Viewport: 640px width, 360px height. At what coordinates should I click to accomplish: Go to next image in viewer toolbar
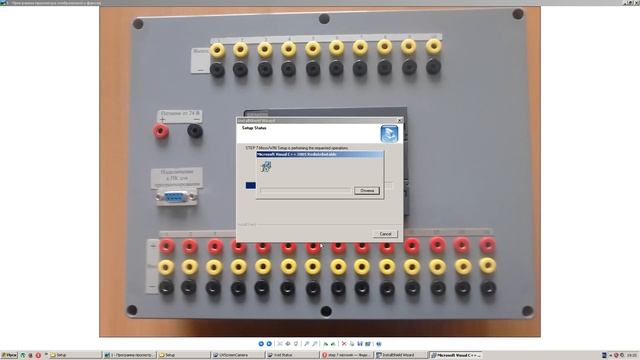(269, 344)
